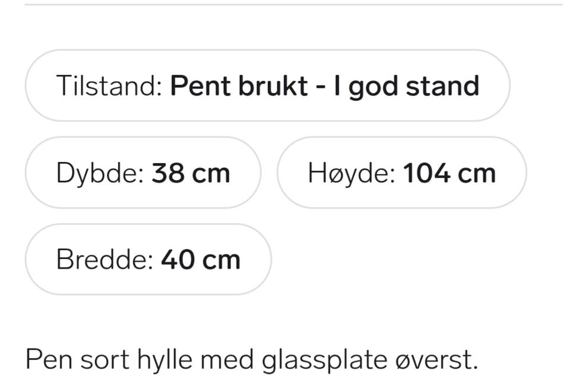
Task: Click the 'Bredde:' label text
Action: pyautogui.click(x=104, y=259)
